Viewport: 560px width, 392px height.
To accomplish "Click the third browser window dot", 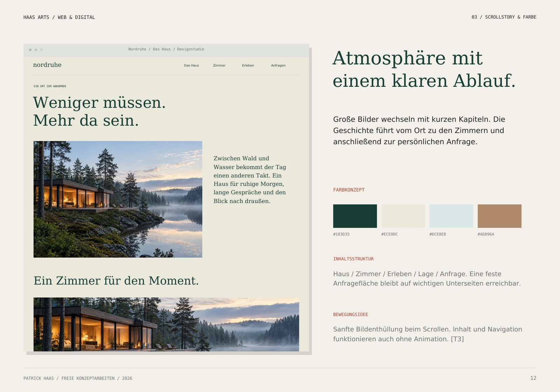I will (41, 50).
